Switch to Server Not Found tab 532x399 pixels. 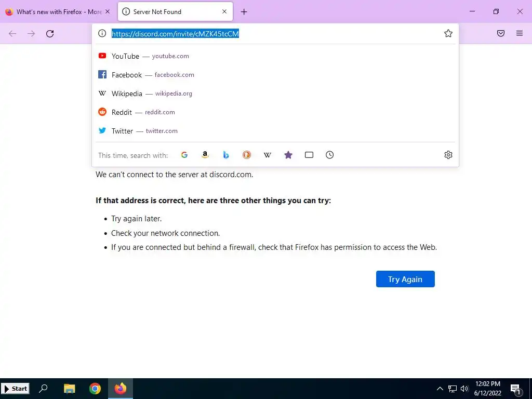175,12
